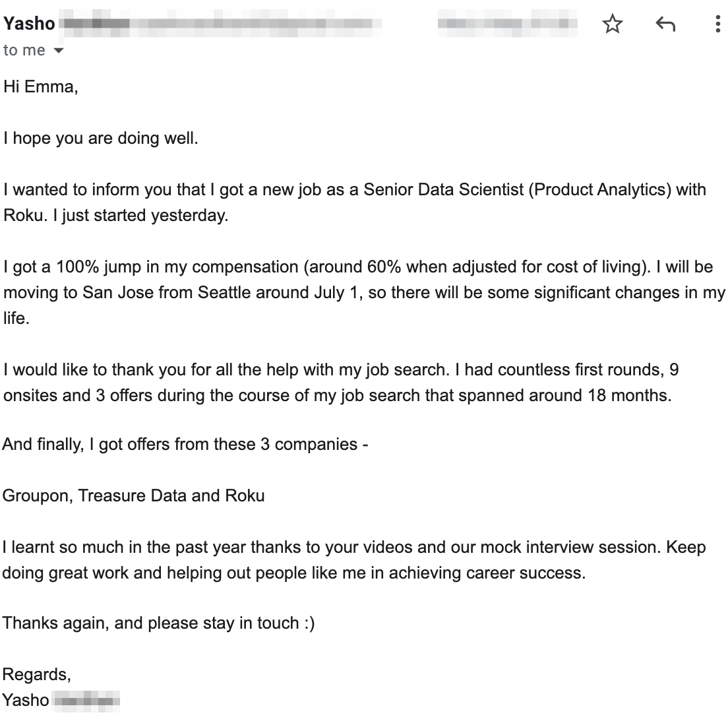Click the "Hi Emma," greeting line
The width and height of the screenshot is (728, 727).
[x=40, y=86]
